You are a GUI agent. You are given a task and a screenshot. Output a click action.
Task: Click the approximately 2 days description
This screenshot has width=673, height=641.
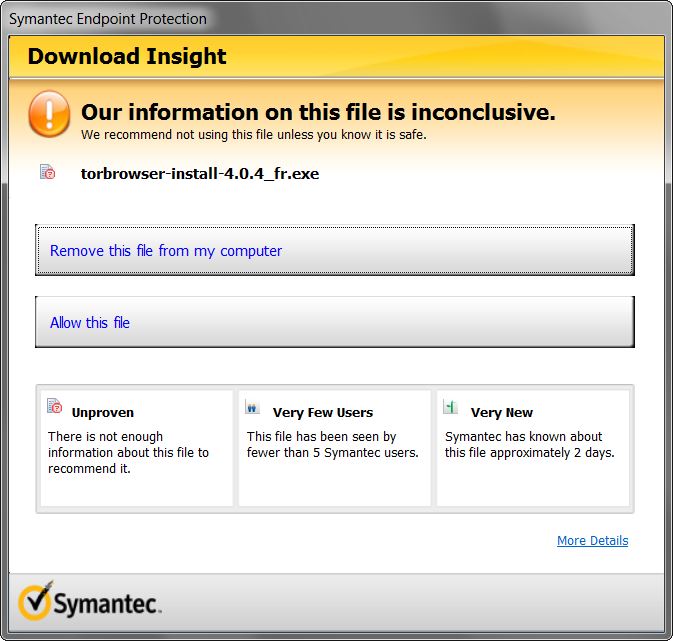click(x=530, y=444)
